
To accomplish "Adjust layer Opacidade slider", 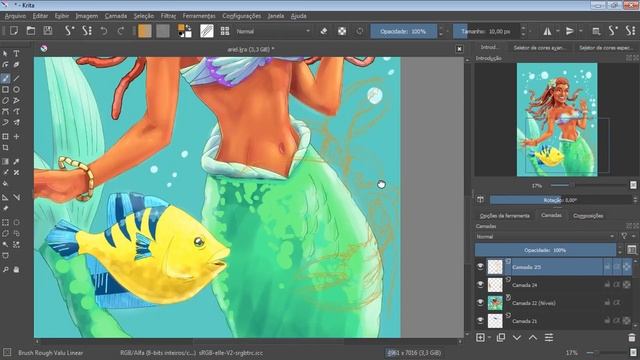I will pyautogui.click(x=545, y=250).
